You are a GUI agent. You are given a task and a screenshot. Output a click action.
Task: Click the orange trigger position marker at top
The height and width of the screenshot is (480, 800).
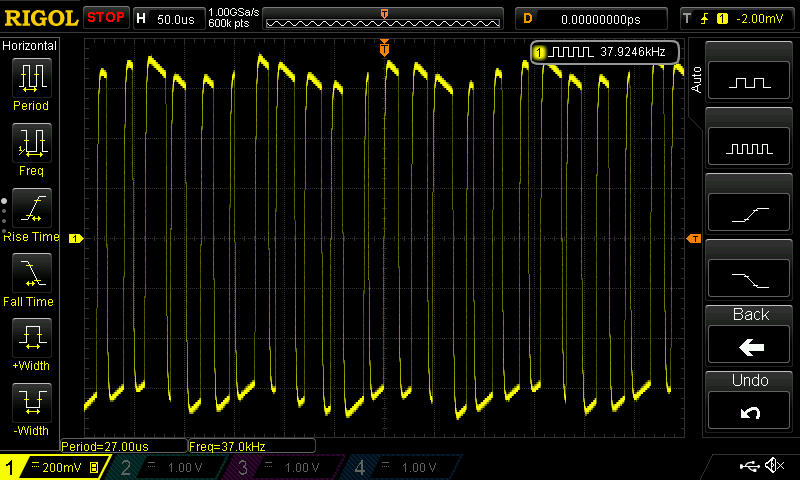coord(384,48)
